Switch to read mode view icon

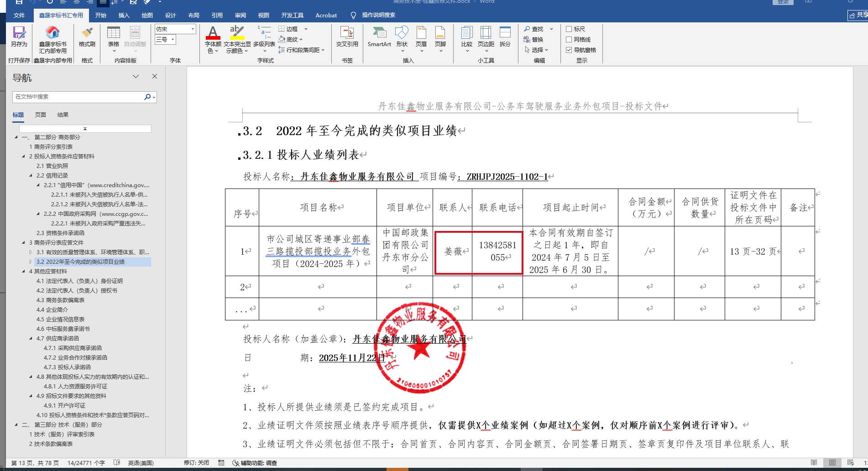point(814,463)
